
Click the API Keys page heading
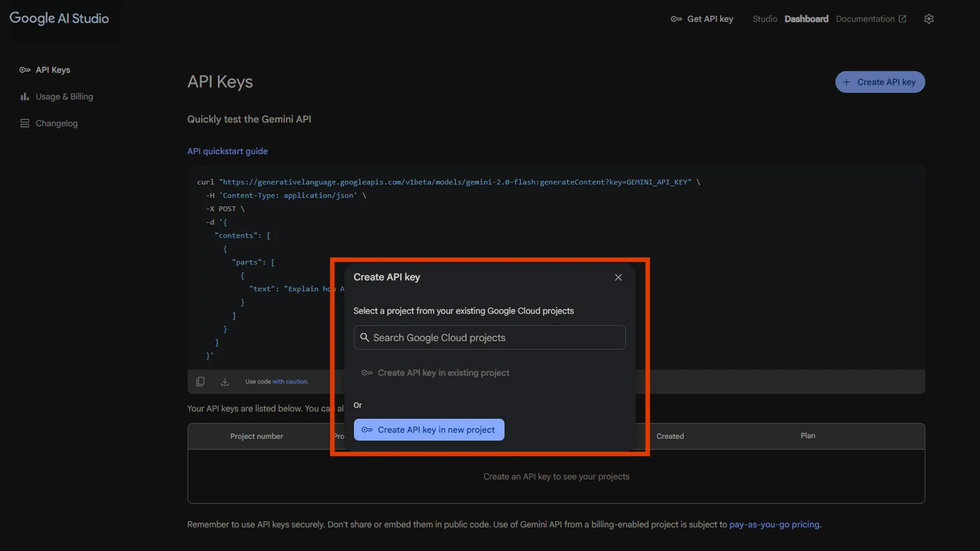220,82
